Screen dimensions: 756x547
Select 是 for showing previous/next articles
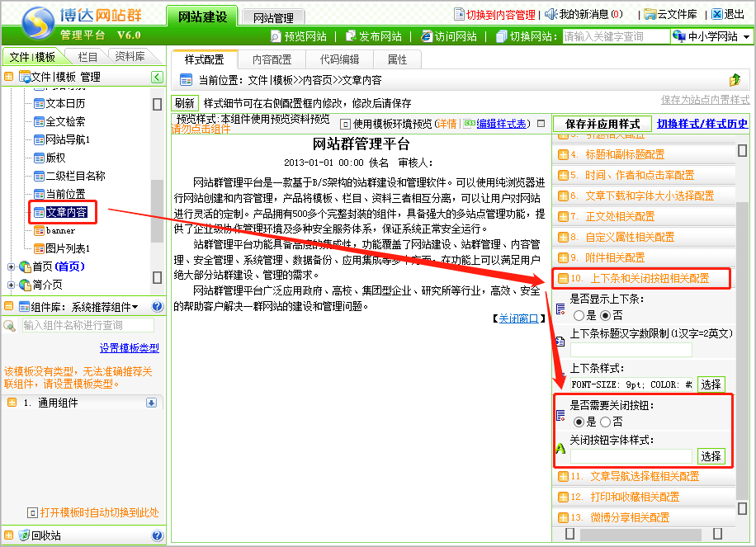(x=579, y=315)
